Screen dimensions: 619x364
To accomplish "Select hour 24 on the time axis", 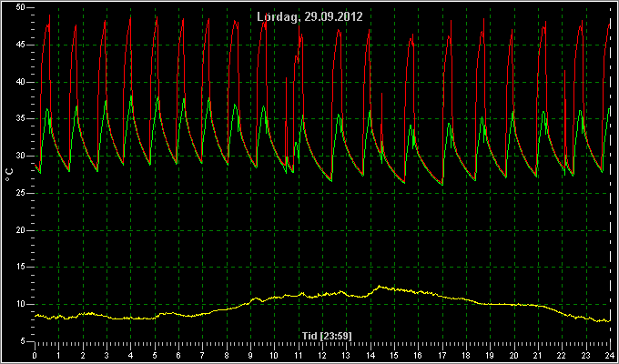I will tap(610, 355).
